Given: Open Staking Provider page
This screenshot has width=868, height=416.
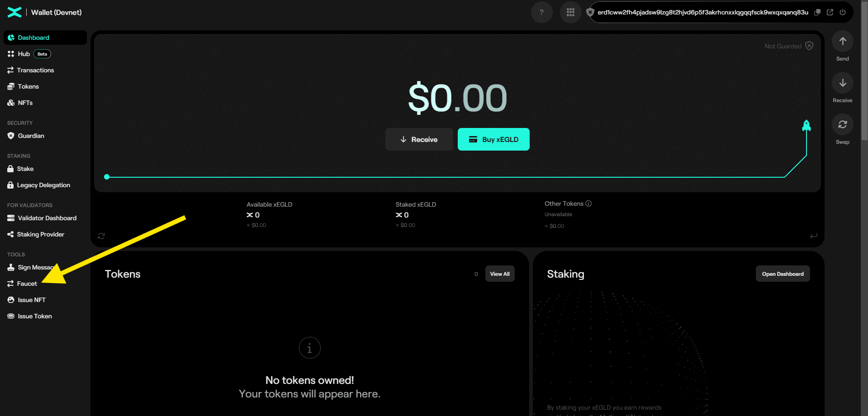Looking at the screenshot, I should [45, 234].
